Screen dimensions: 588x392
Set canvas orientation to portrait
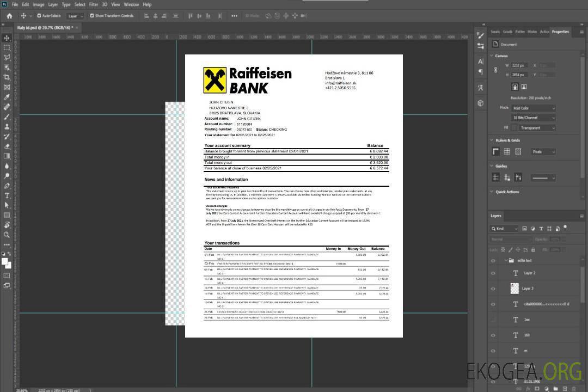pos(515,87)
